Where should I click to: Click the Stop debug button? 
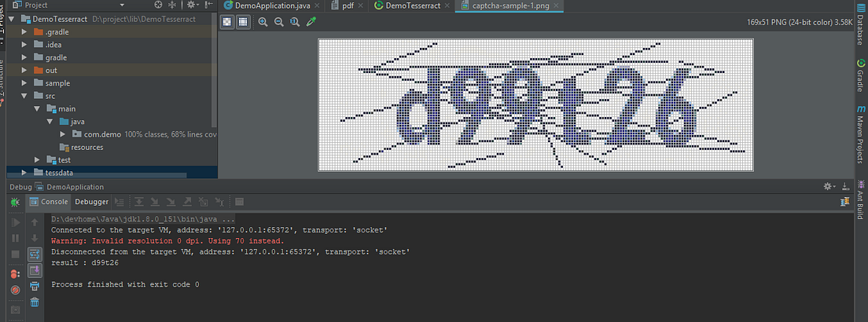click(16, 254)
